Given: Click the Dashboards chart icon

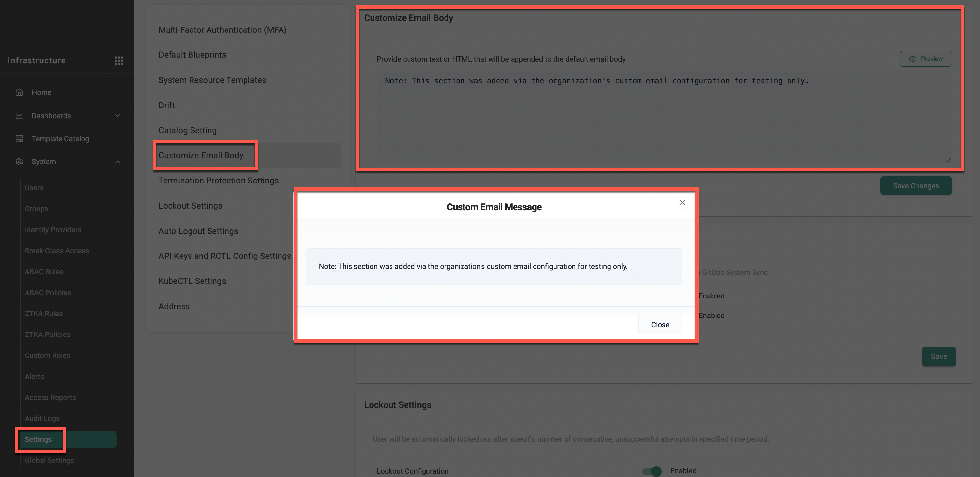Looking at the screenshot, I should 19,115.
